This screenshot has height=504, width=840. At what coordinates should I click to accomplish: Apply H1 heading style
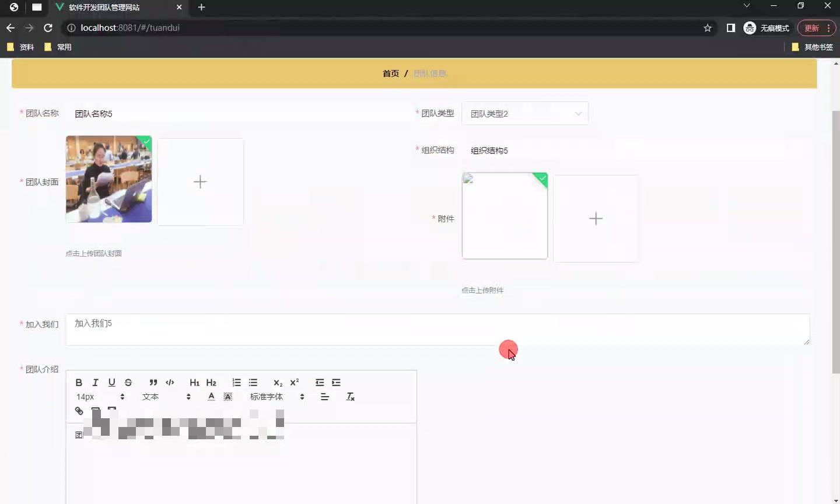click(x=194, y=383)
